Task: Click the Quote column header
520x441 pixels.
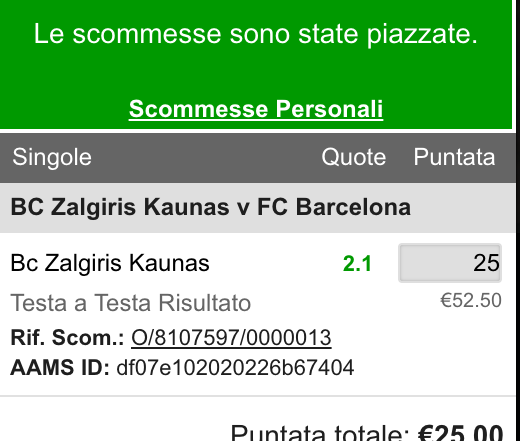Action: coord(354,157)
